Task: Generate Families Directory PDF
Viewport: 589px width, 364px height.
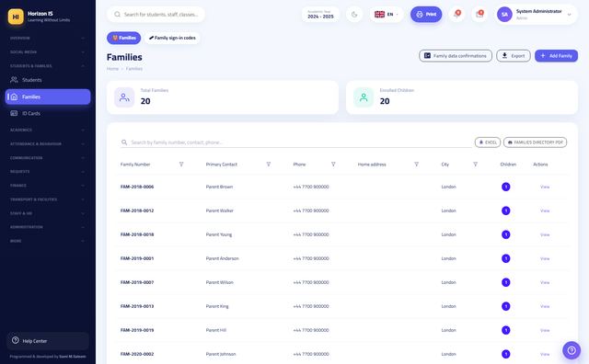Action: coord(535,142)
